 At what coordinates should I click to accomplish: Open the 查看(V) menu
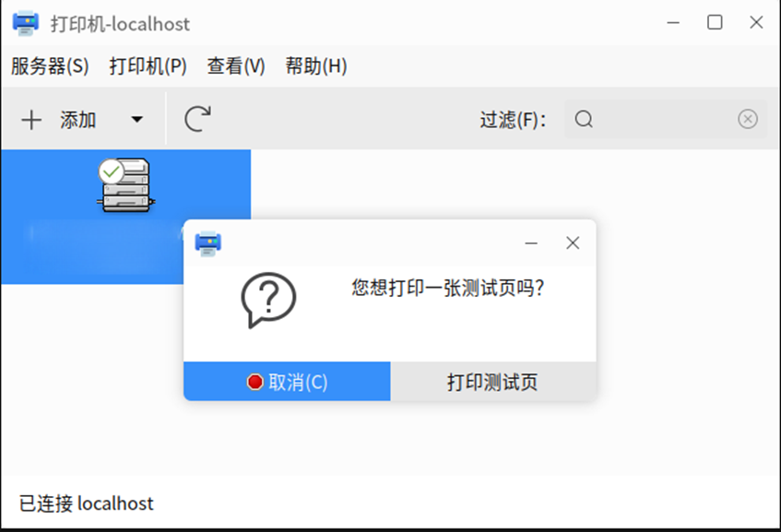(235, 65)
